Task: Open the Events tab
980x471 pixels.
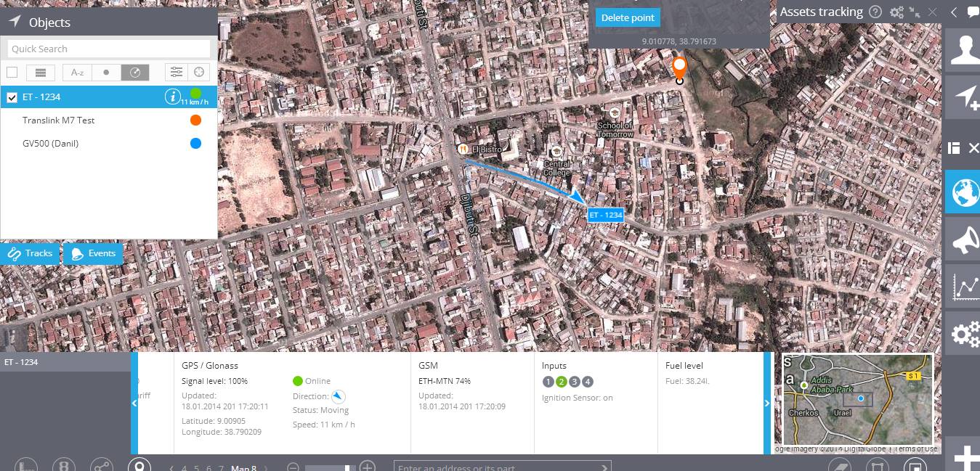Action: coord(93,253)
